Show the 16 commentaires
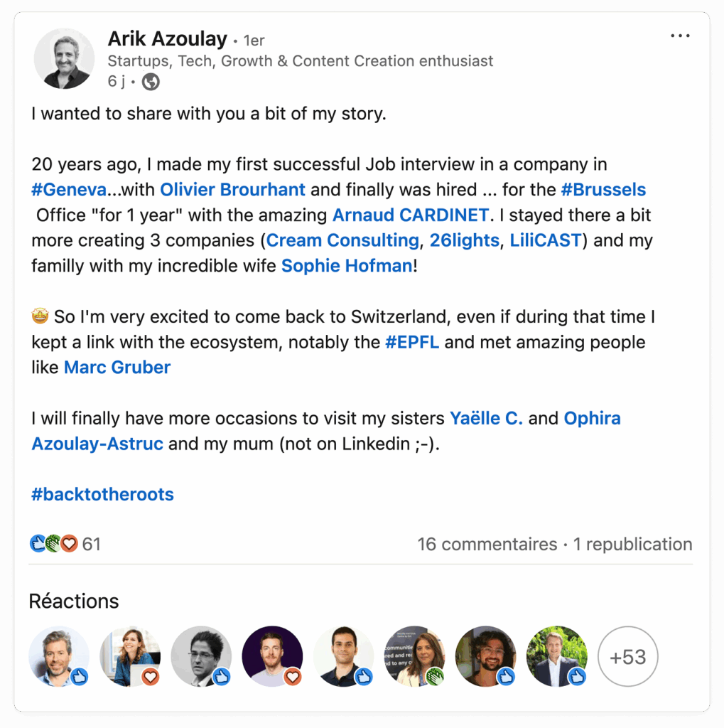Screen dimensions: 724x728 [x=487, y=544]
